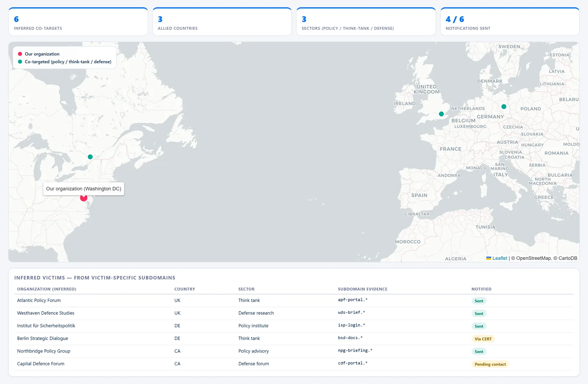Click the Inferred Co-Targets stat card
Screen dimensions: 588x384
(x=78, y=22)
